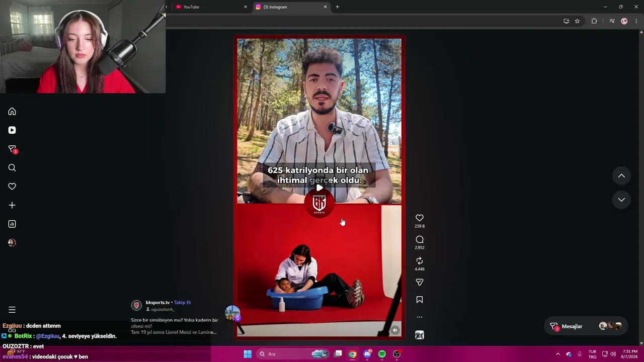Image resolution: width=644 pixels, height=362 pixels.
Task: Open the hamburger More menu
Action: coord(12,310)
